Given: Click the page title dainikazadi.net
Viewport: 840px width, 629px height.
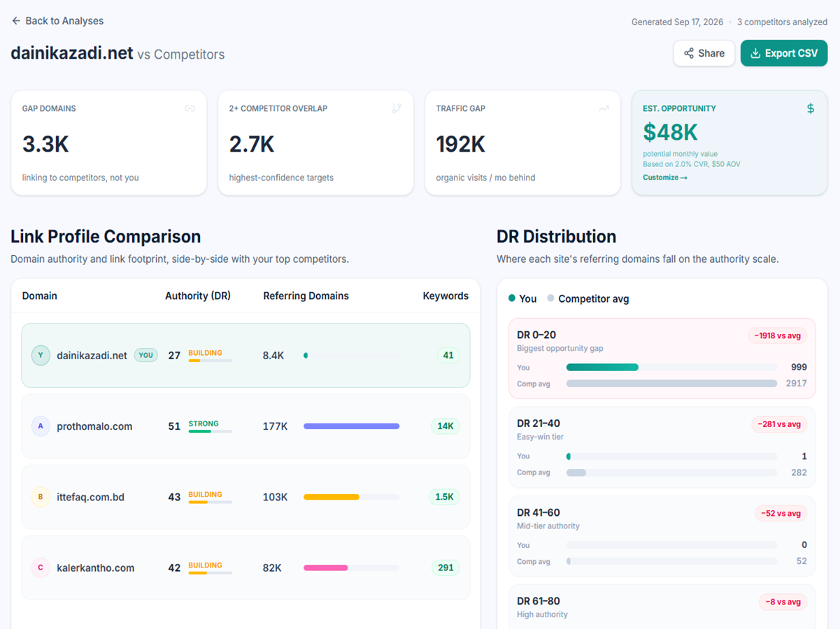Looking at the screenshot, I should pyautogui.click(x=71, y=53).
